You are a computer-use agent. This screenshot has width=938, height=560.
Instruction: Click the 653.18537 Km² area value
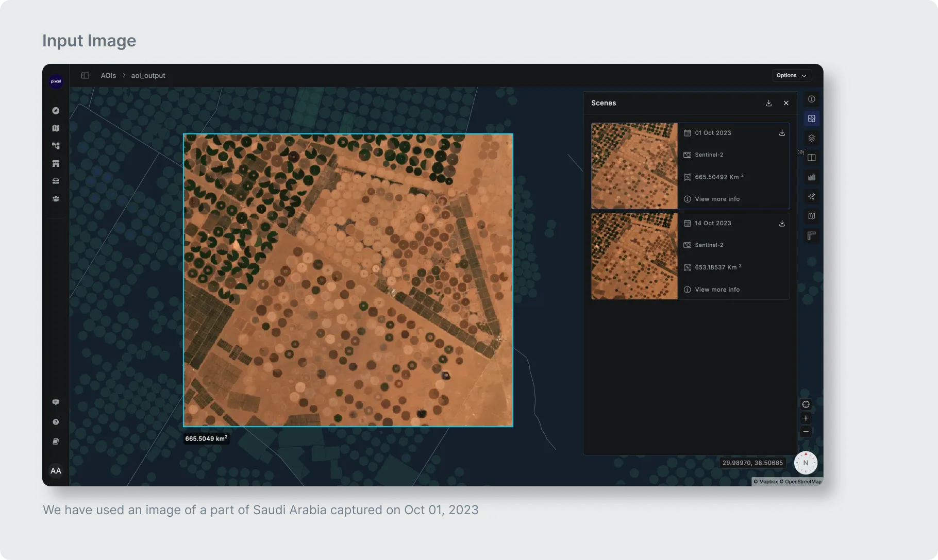click(718, 267)
